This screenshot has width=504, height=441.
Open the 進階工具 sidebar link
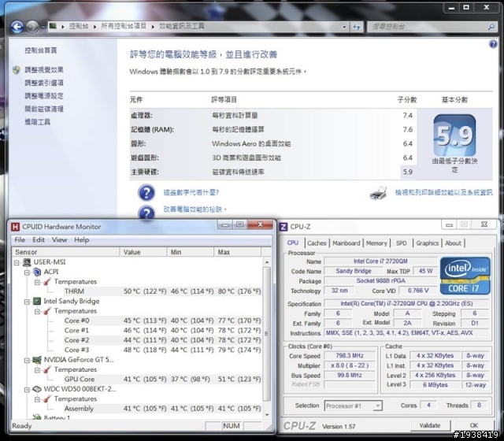(x=38, y=122)
